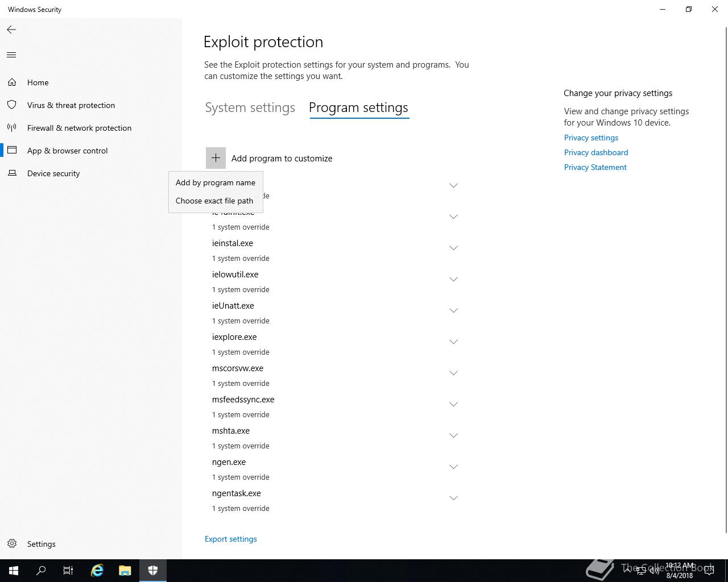Click the back arrow icon
The image size is (728, 582).
pos(11,30)
